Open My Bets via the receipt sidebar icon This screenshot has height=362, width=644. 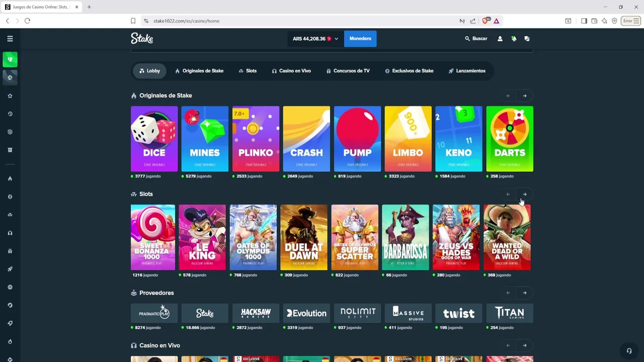[x=10, y=150]
